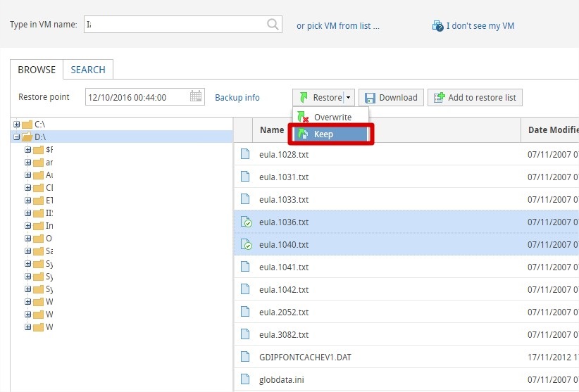The image size is (579, 392).
Task: Click the search magnifier icon in VM name field
Action: coord(273,25)
